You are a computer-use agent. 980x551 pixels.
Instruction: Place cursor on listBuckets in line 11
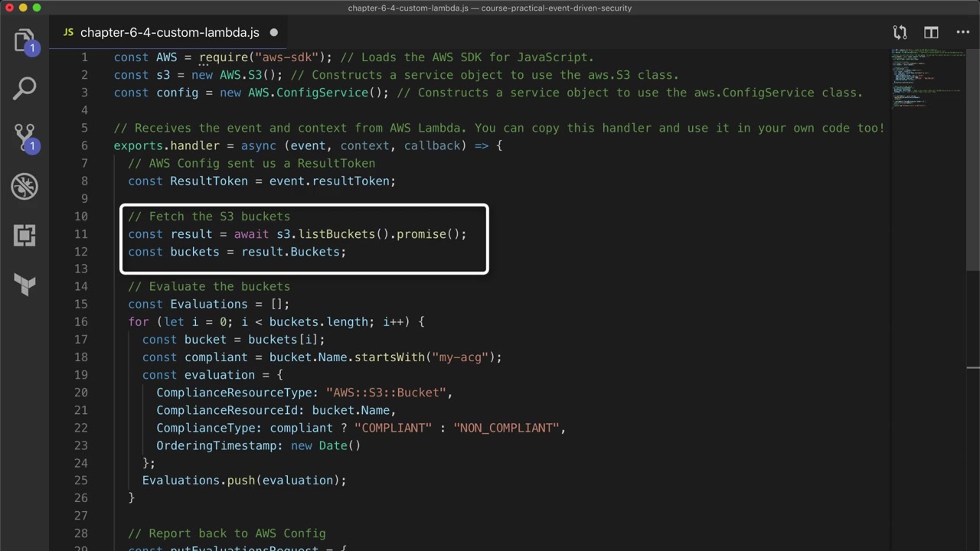tap(337, 234)
